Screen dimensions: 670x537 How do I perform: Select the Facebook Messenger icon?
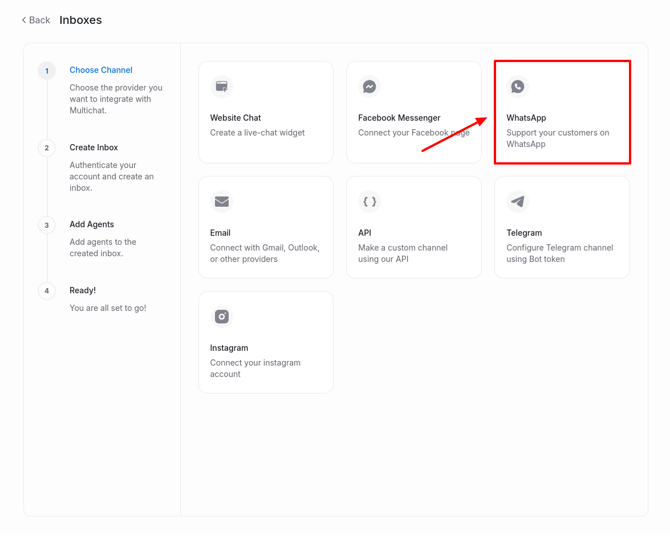coord(370,87)
